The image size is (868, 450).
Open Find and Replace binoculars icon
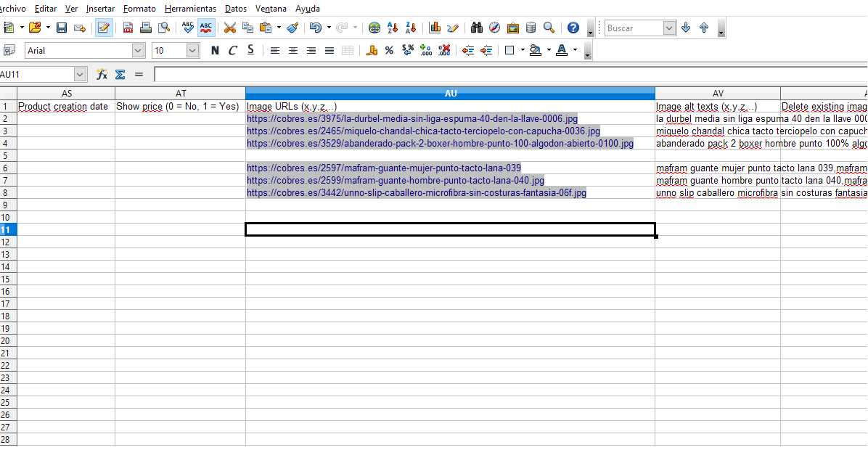coord(477,28)
